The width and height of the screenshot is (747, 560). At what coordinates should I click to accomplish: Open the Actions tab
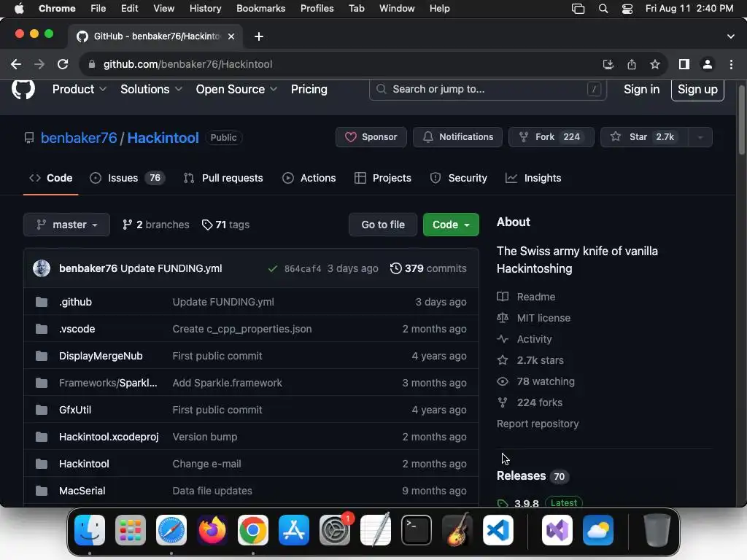tap(309, 178)
